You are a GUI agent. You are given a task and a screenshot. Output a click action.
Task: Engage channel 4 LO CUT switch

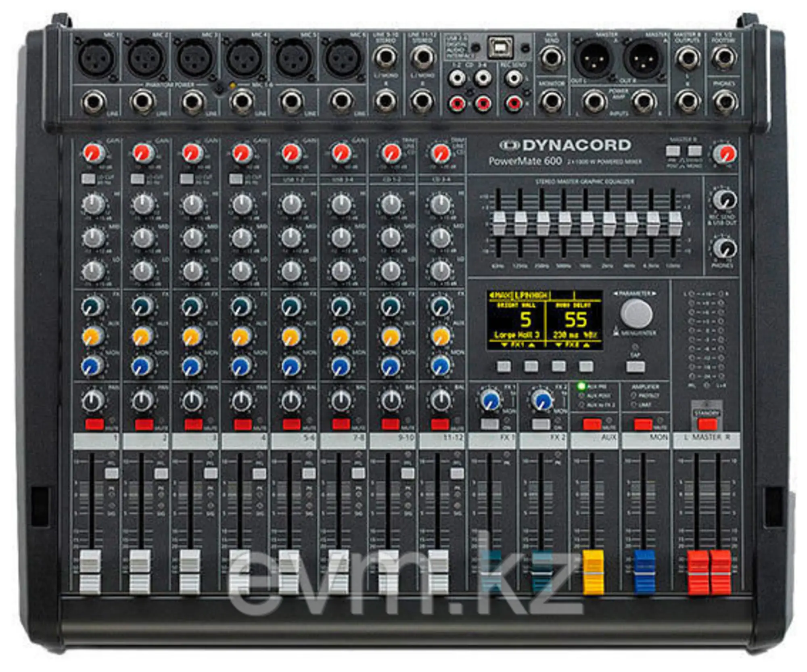(x=236, y=179)
